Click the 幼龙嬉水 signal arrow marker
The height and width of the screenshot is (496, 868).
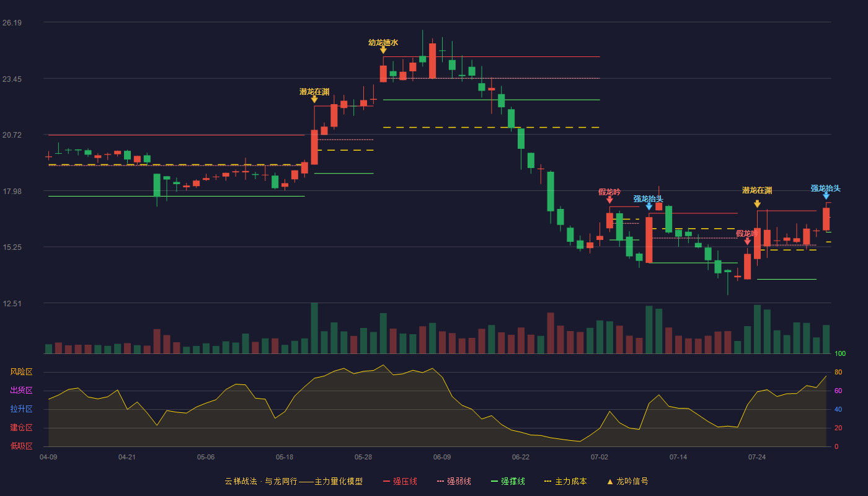click(383, 50)
